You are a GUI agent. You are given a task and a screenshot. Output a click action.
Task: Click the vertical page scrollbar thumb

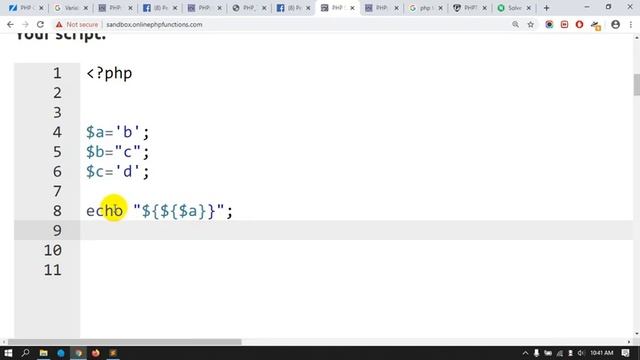[x=636, y=84]
